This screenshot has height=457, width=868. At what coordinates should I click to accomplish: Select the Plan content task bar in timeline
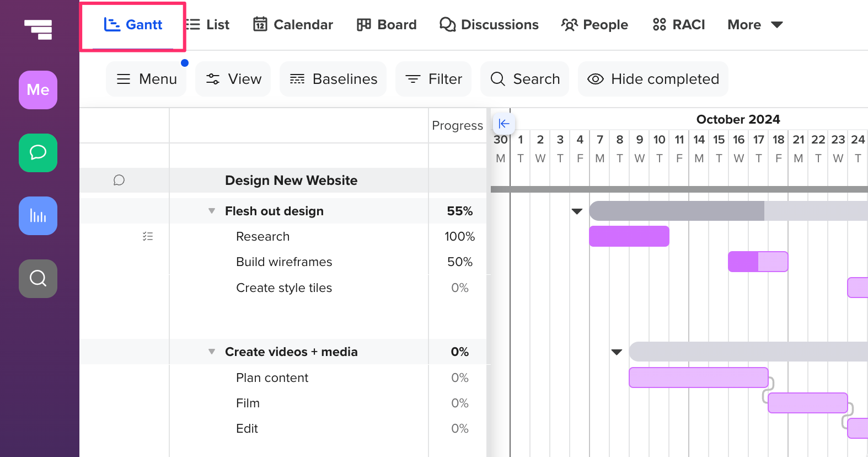[x=698, y=378]
